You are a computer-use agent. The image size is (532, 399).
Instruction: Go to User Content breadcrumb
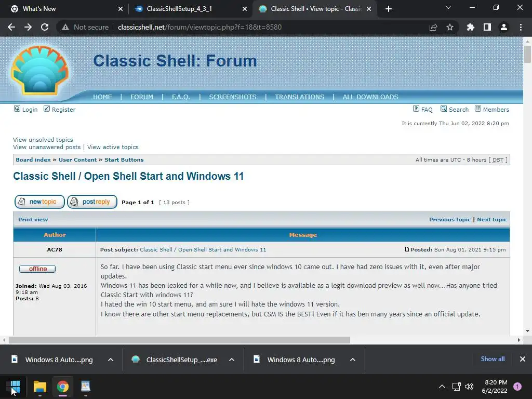[x=78, y=160]
